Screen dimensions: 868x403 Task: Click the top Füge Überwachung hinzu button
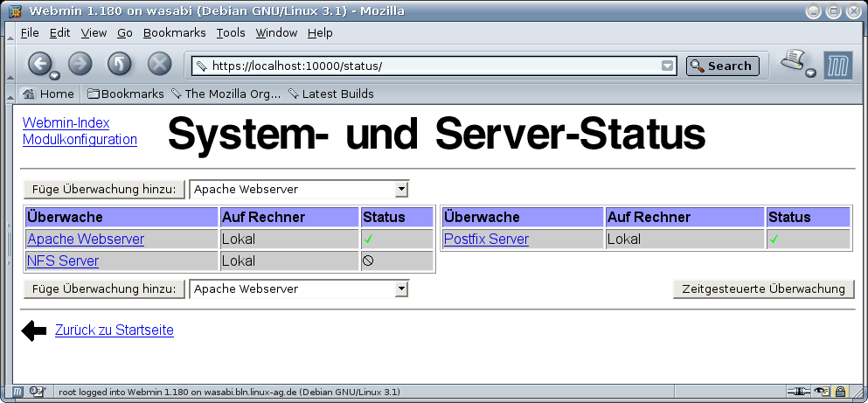tap(104, 189)
